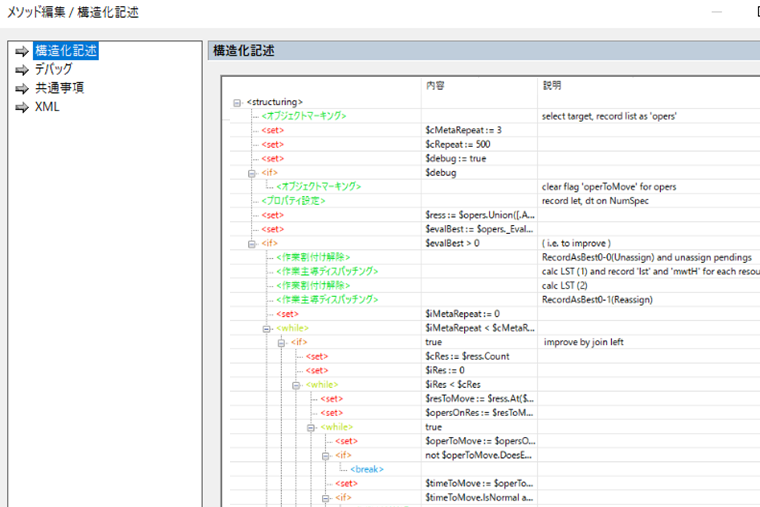Minimize the メソッド編集 window
The image size is (760, 507).
[717, 12]
